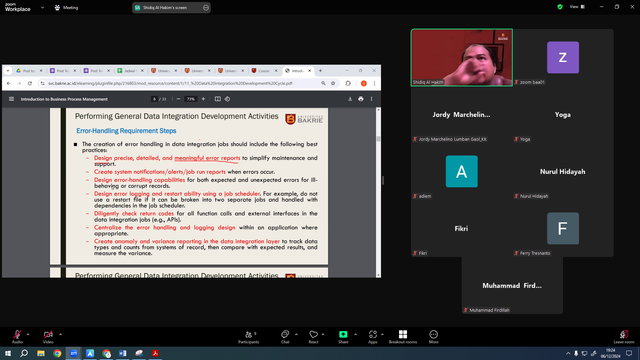This screenshot has width=640, height=360.
Task: Open browser extensions puzzle icon
Action: click(x=348, y=83)
